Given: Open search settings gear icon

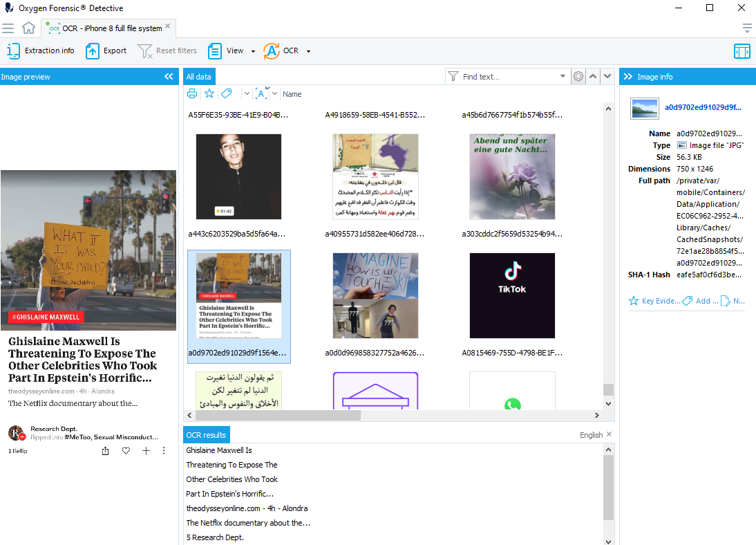Looking at the screenshot, I should pyautogui.click(x=578, y=77).
